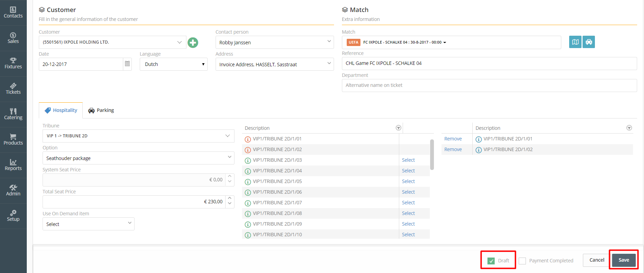
Task: Focus the Department alternative name field
Action: click(489, 86)
